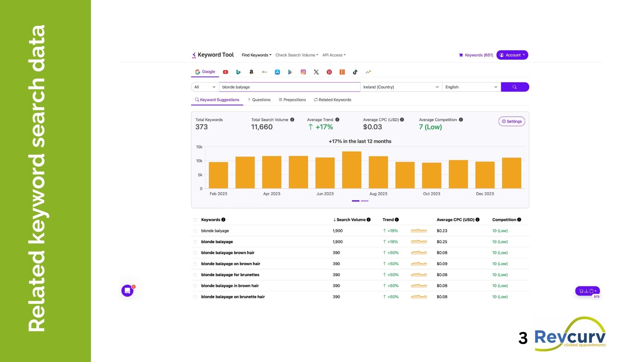Open the Related Keywords tab

point(332,100)
